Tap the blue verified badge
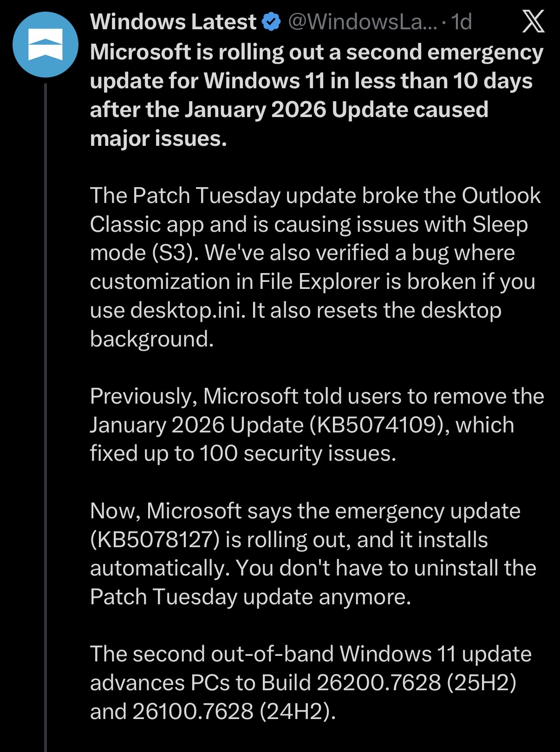Image resolution: width=560 pixels, height=752 pixels. pos(272,22)
